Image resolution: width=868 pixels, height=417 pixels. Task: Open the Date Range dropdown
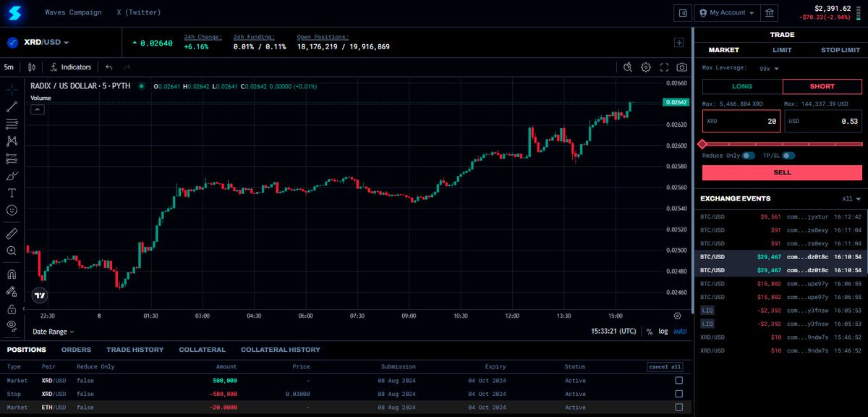pos(54,332)
